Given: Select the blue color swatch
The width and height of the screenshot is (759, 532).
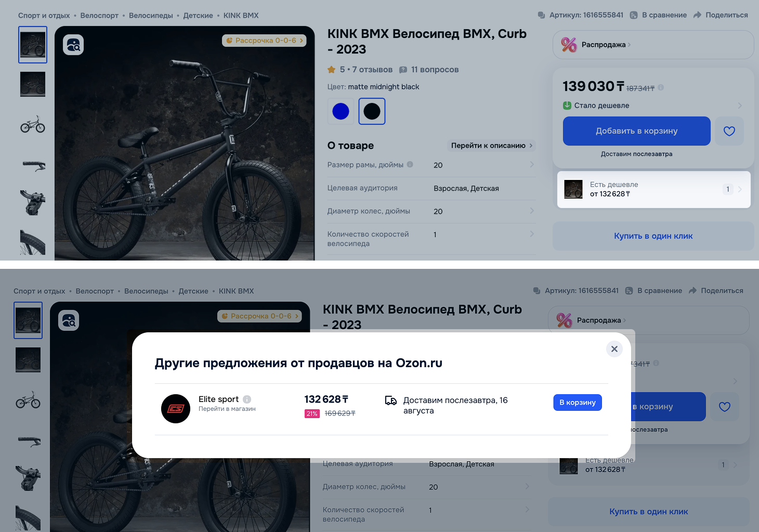Looking at the screenshot, I should [x=341, y=111].
